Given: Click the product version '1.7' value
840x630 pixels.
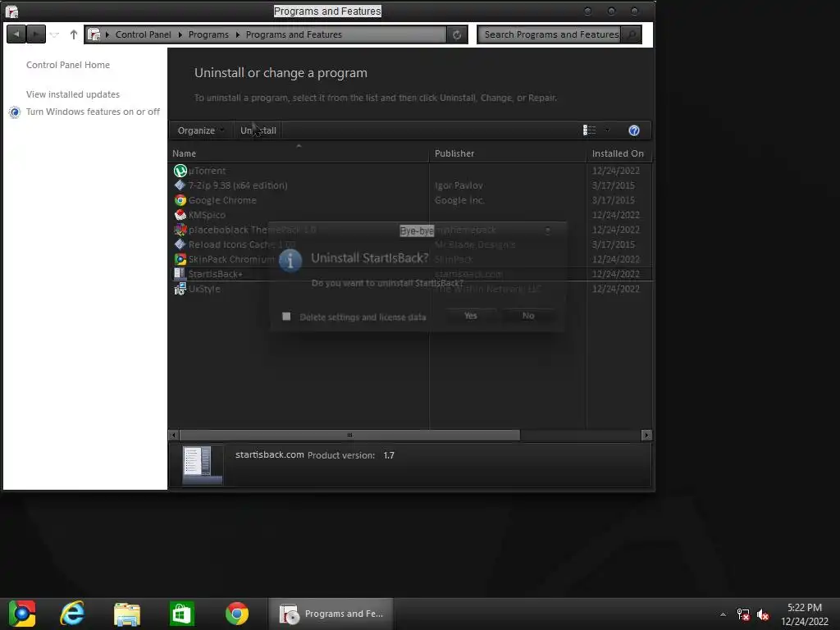Looking at the screenshot, I should tap(389, 455).
